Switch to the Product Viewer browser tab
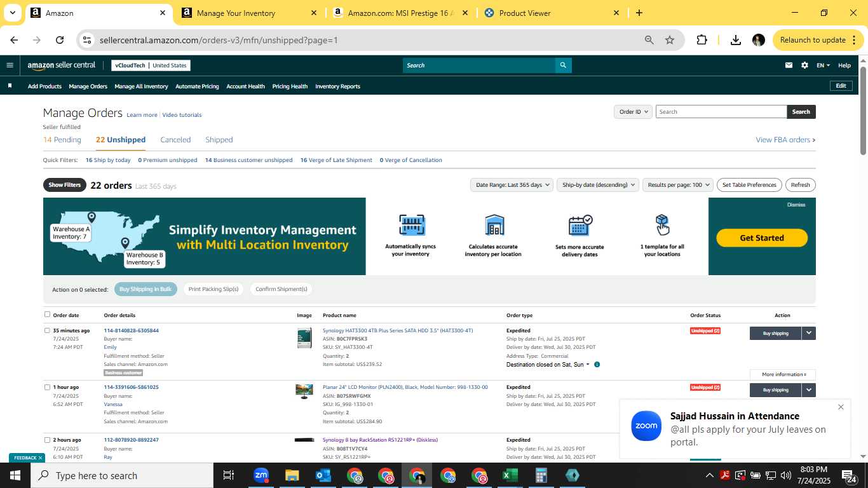Image resolution: width=868 pixels, height=488 pixels. [550, 13]
